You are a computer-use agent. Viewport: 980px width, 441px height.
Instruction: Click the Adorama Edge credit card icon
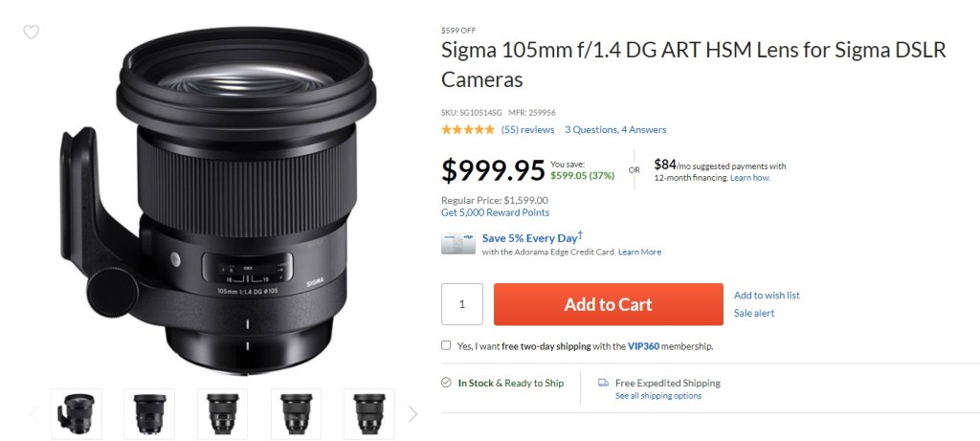458,244
